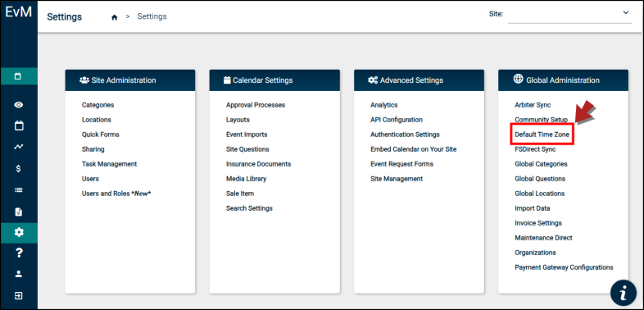Click the eye icon in the sidebar
The image size is (644, 310).
pos(19,105)
